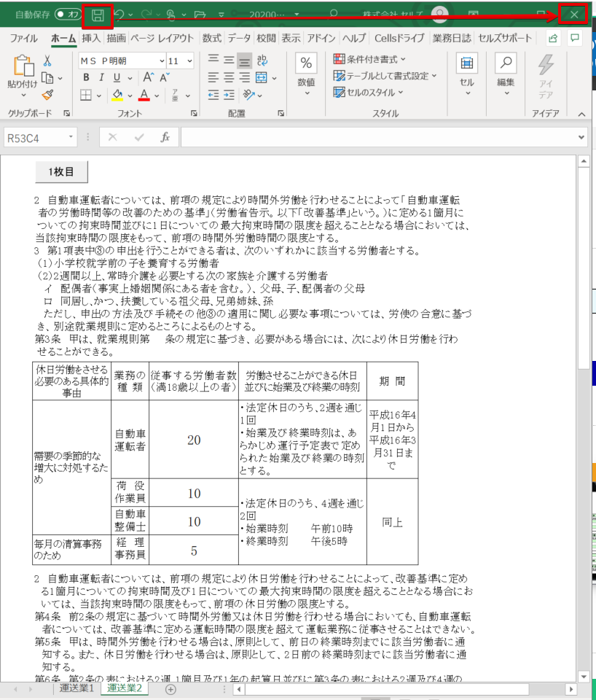
Task: Open the Cellsドライブ tab
Action: [399, 39]
